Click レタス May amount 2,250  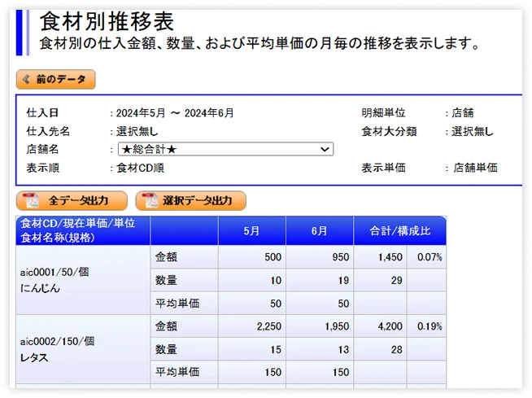coord(251,326)
